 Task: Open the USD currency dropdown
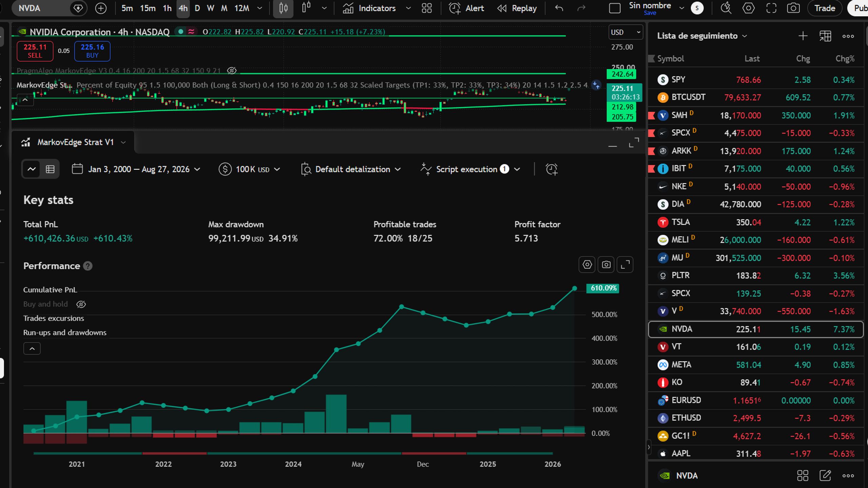click(x=626, y=32)
